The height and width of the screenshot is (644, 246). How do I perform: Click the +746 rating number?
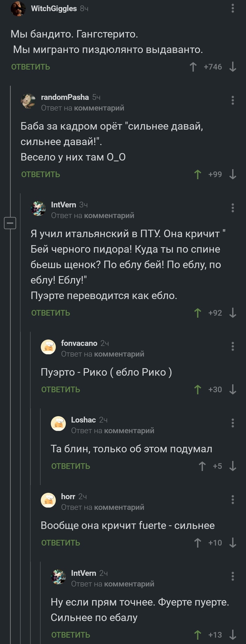213,67
